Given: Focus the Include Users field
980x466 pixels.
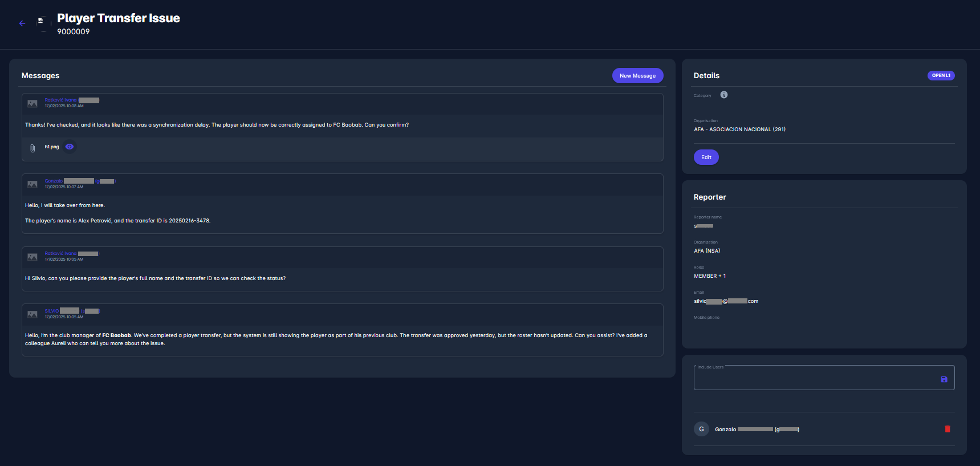Looking at the screenshot, I should tap(815, 379).
